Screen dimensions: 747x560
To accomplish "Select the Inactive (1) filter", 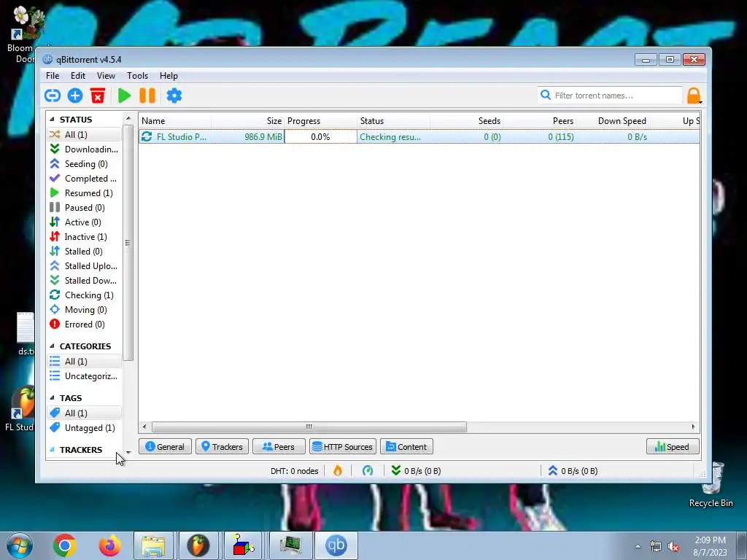I will 85,237.
